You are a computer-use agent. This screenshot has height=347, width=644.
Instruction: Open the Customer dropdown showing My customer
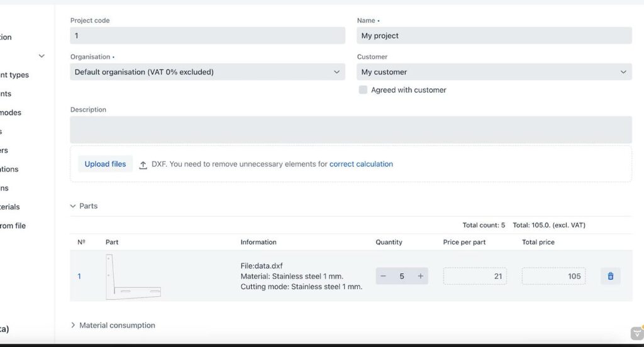click(494, 72)
